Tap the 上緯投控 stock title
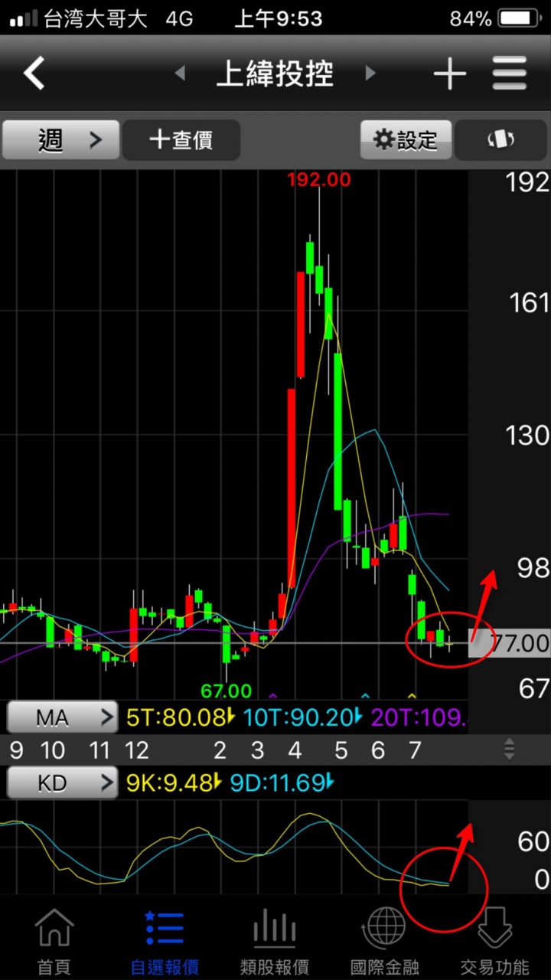551x980 pixels. (x=275, y=73)
